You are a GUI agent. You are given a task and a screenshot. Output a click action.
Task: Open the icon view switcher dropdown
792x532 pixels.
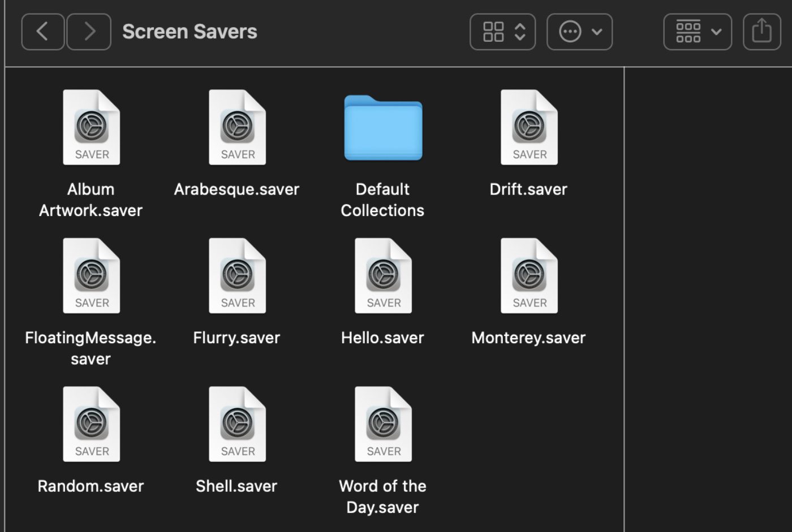pyautogui.click(x=502, y=32)
